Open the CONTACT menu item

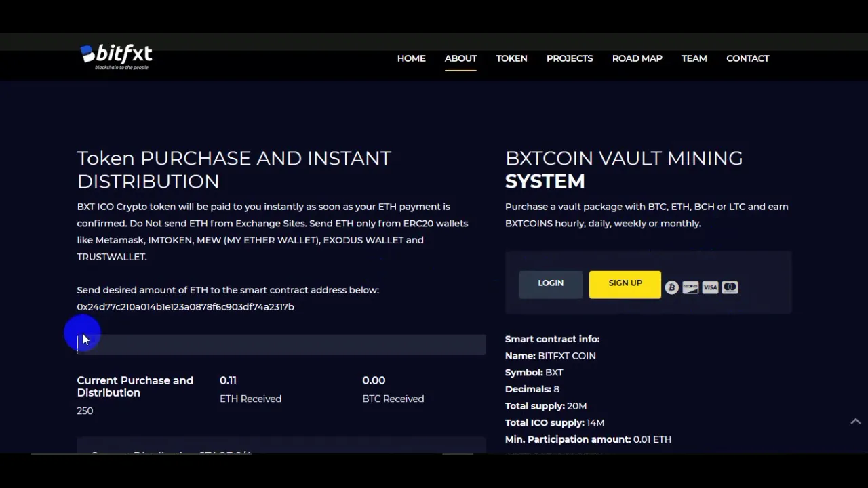pos(747,58)
